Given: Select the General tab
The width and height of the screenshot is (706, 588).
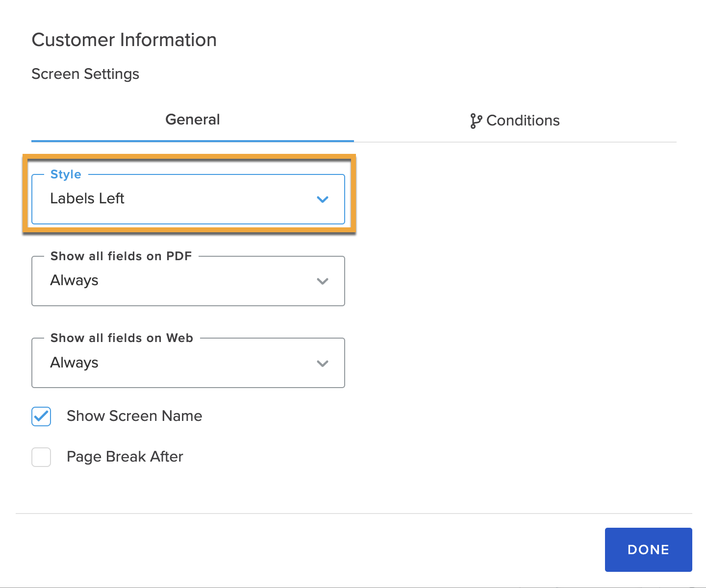Looking at the screenshot, I should click(192, 120).
